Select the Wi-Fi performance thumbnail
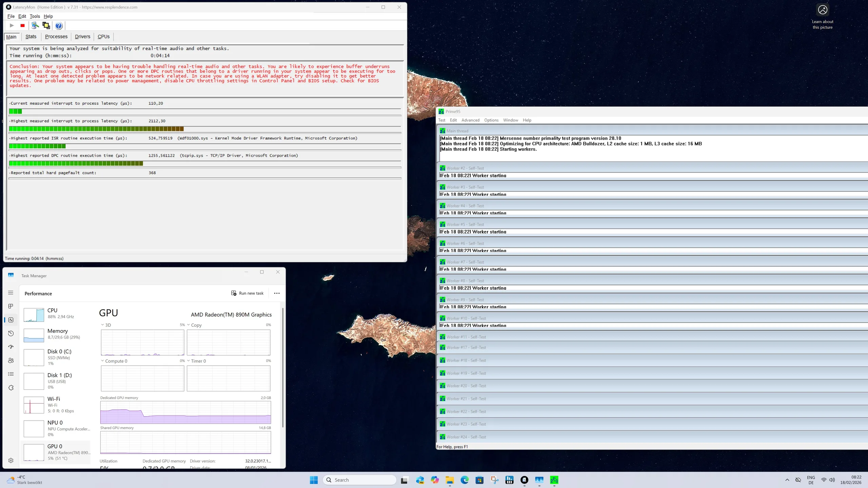The height and width of the screenshot is (488, 868). click(34, 405)
